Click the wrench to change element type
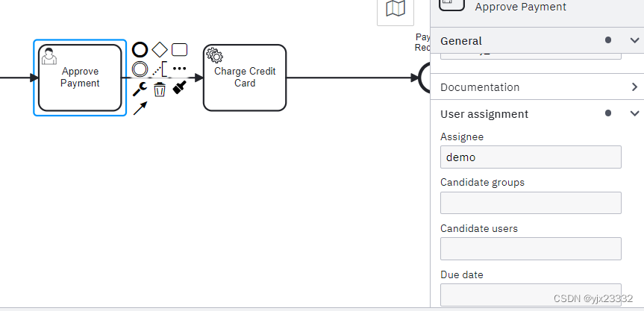 coord(140,89)
